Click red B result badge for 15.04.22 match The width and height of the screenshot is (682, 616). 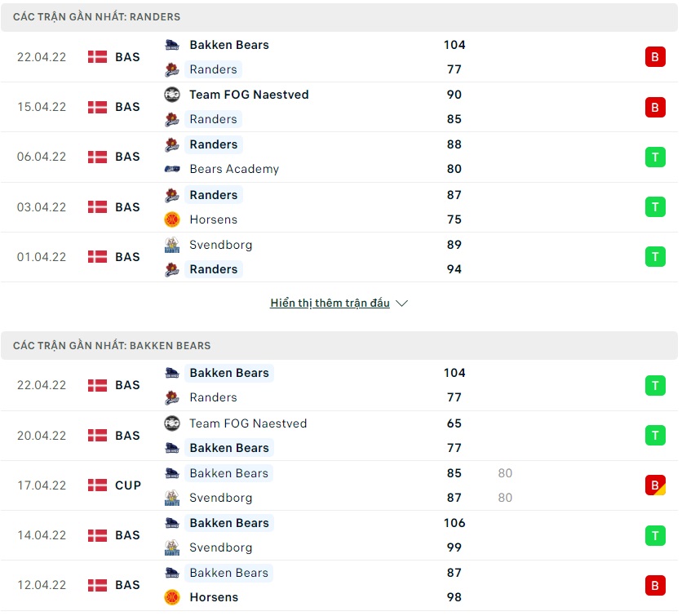click(x=655, y=107)
